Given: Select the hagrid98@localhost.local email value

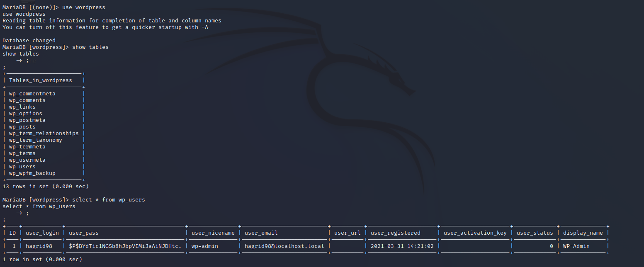Looking at the screenshot, I should pyautogui.click(x=284, y=246).
